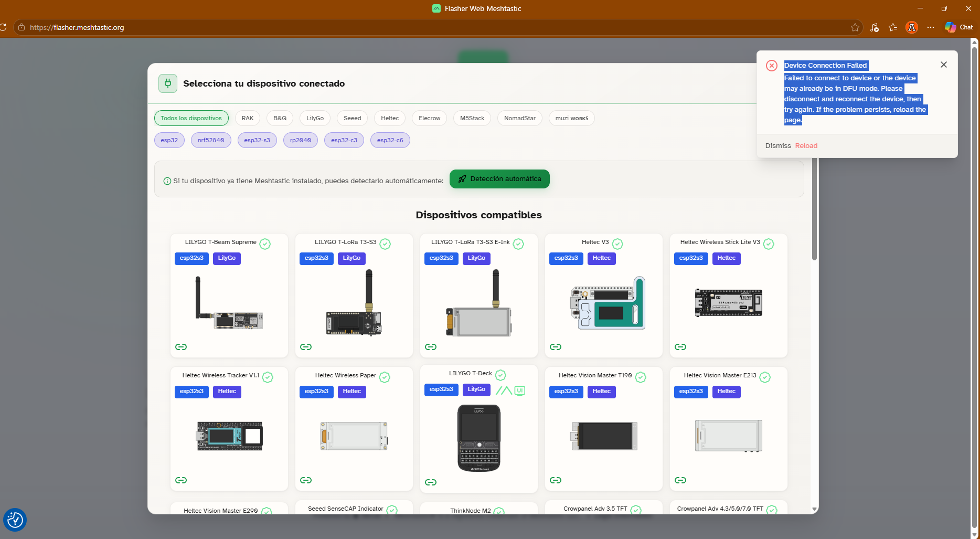Click the link icon on Heltec V3 card
This screenshot has width=980, height=539.
556,347
